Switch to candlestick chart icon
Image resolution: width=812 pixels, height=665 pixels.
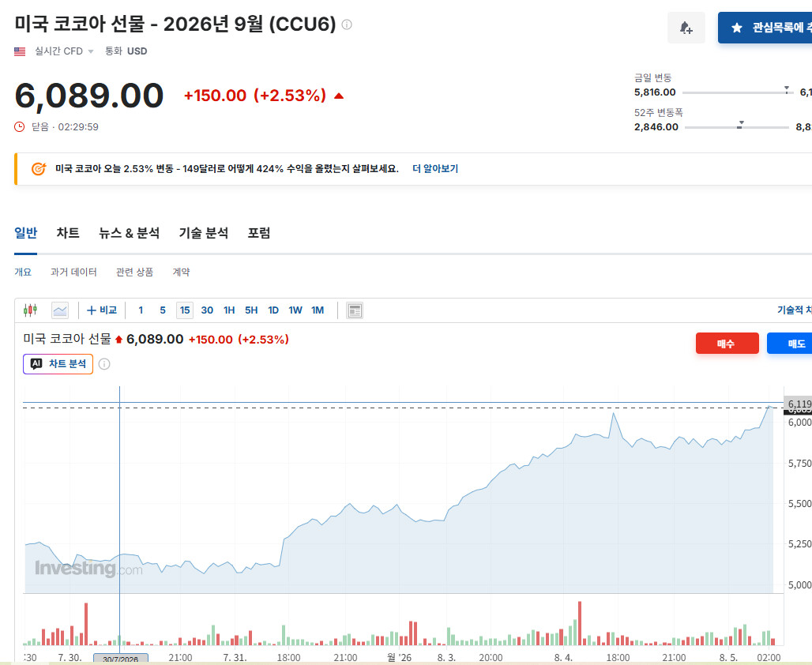pyautogui.click(x=31, y=310)
